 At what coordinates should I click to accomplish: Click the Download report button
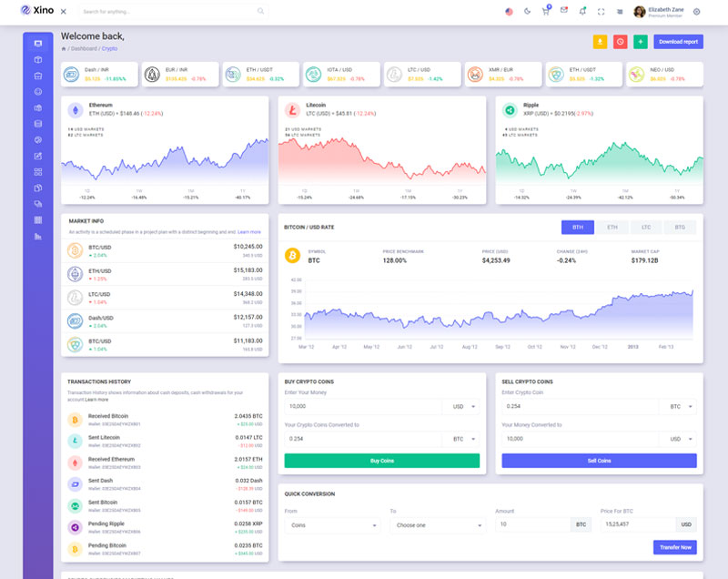[678, 42]
